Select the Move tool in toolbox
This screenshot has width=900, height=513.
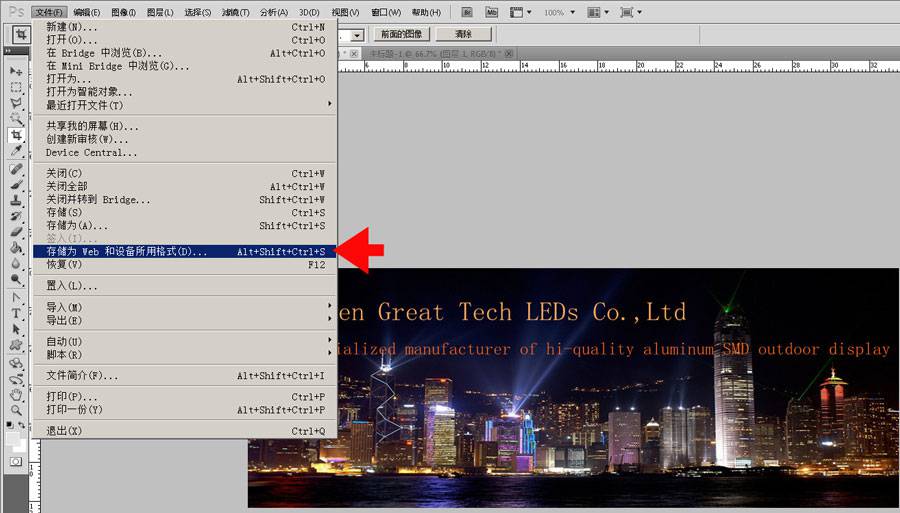(16, 72)
